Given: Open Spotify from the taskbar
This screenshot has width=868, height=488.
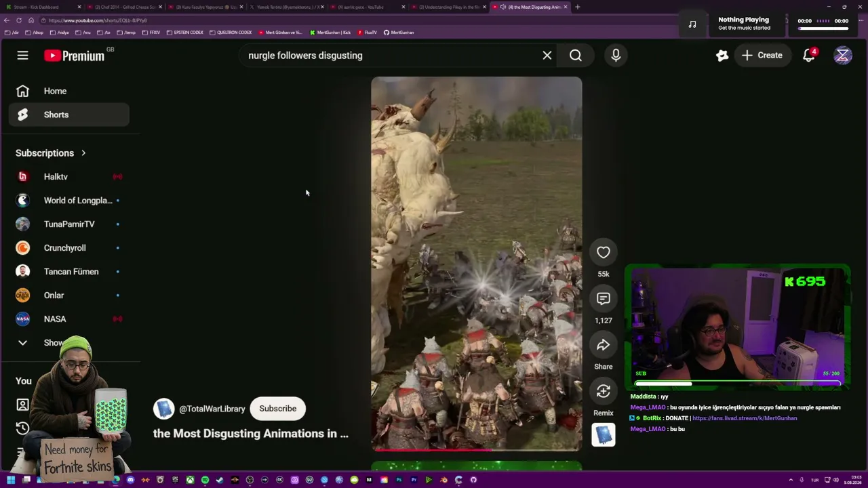Looking at the screenshot, I should click(x=205, y=480).
